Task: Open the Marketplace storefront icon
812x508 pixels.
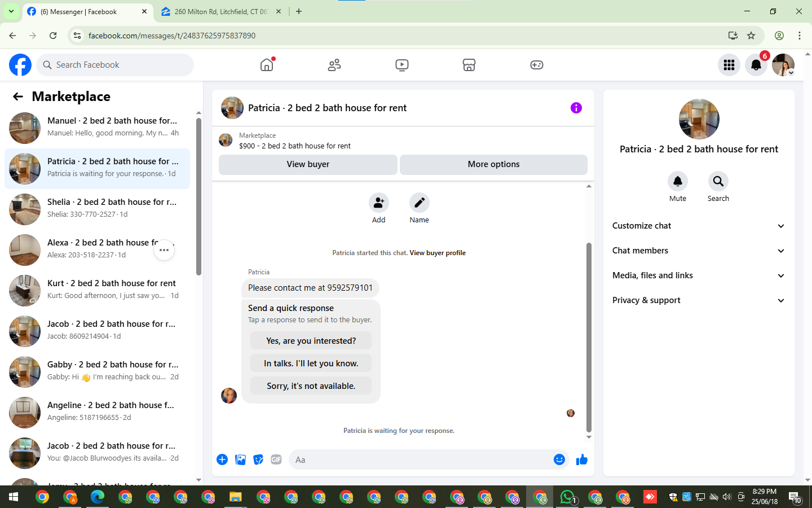Action: 469,65
